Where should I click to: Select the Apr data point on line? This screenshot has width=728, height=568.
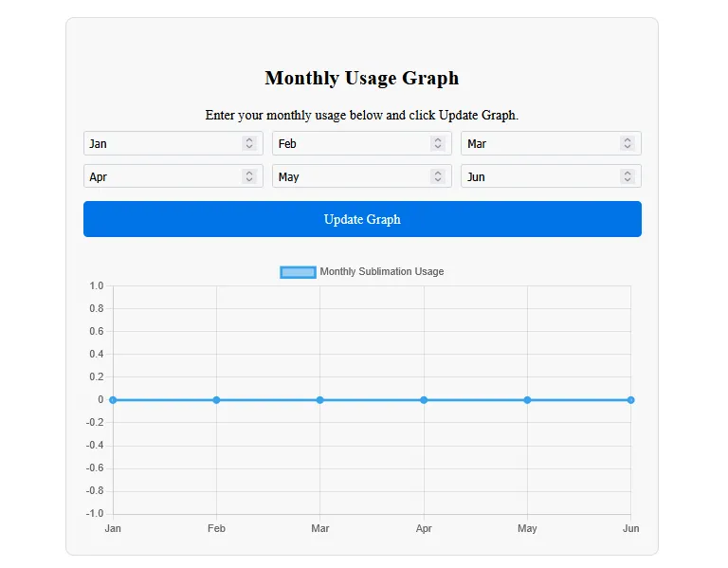click(424, 400)
